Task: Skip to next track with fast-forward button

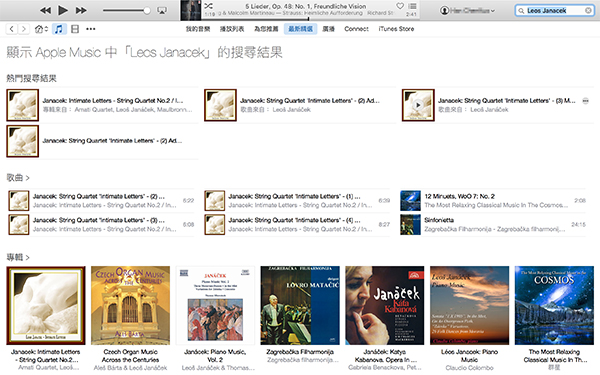Action: 81,10
